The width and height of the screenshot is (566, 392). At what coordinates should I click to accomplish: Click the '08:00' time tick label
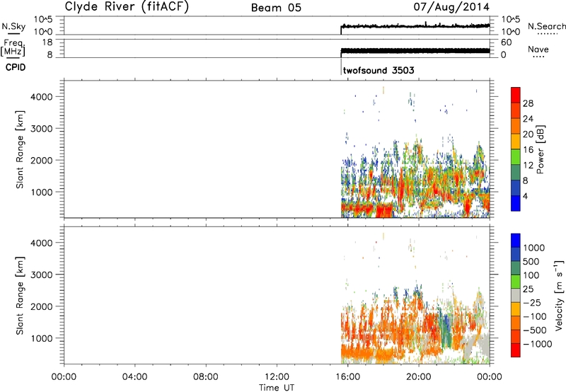coord(206,377)
